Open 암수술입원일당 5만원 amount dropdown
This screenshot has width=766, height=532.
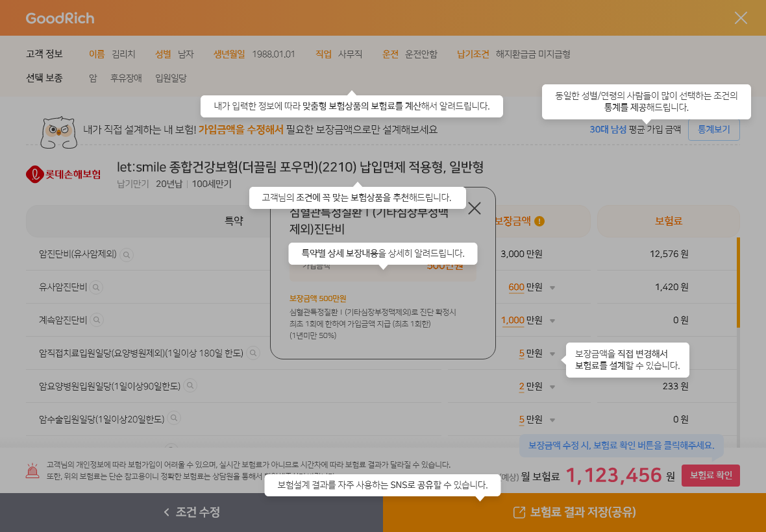point(552,420)
